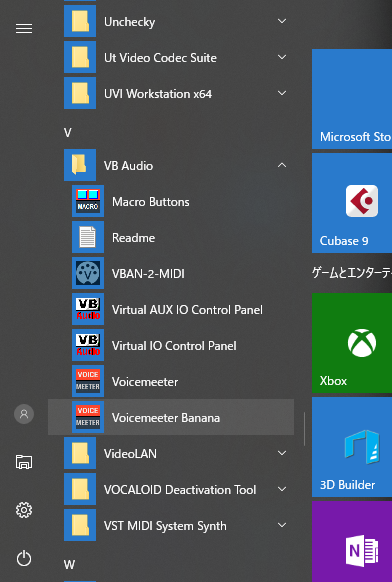Click the Voicemeeter Banana icon
The image size is (392, 582).
point(88,417)
